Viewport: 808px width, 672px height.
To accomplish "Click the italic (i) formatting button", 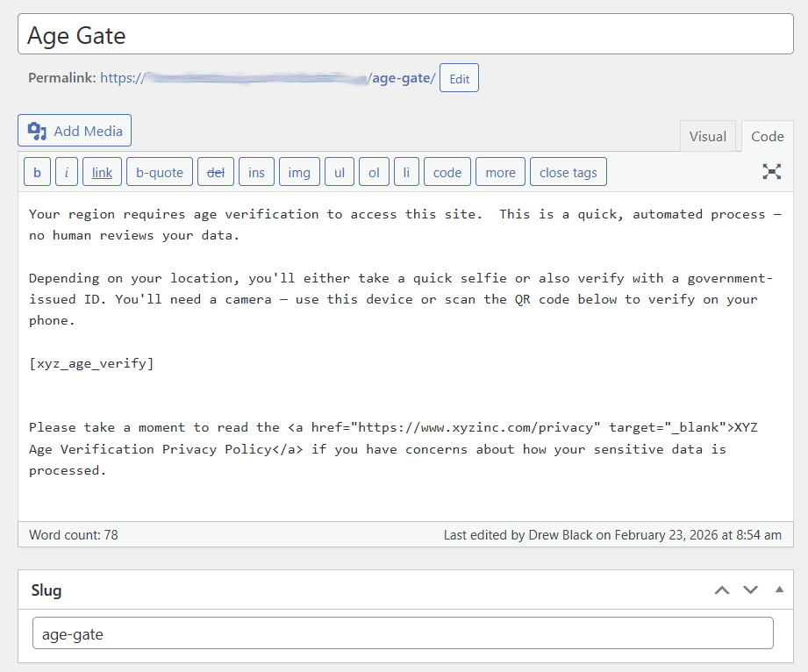I will click(x=67, y=171).
